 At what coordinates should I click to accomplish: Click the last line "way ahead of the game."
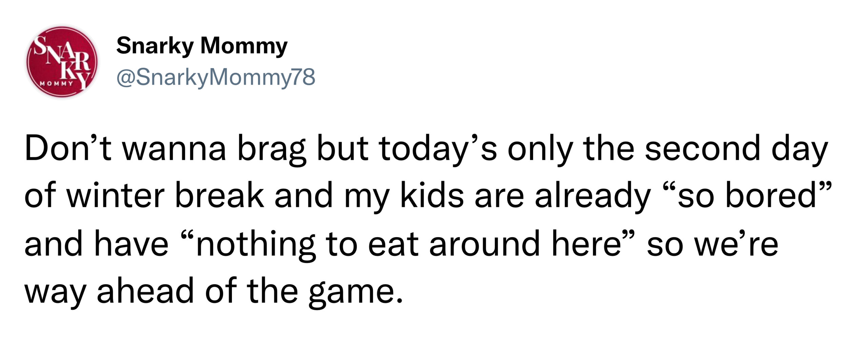coord(214,292)
